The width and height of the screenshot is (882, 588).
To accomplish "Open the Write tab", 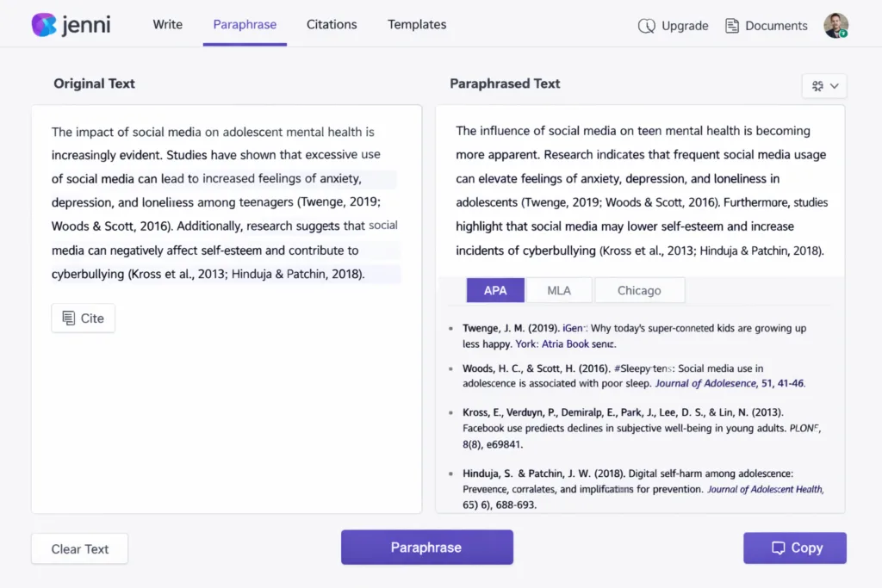I will 167,25.
